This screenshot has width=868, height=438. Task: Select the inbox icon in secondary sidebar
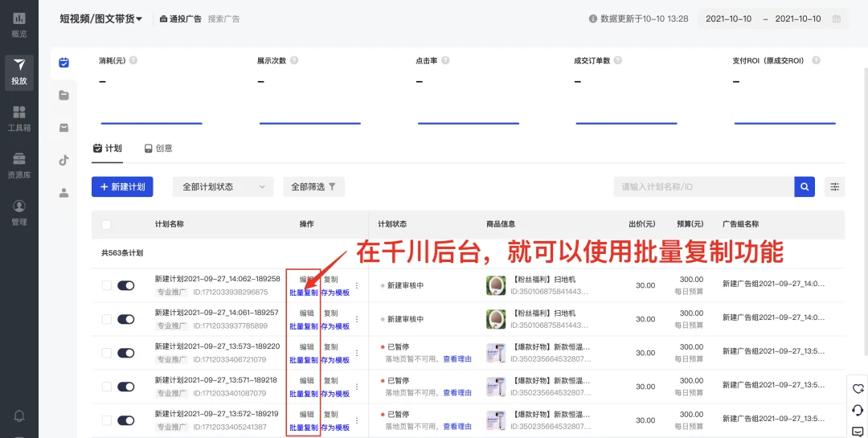(63, 128)
